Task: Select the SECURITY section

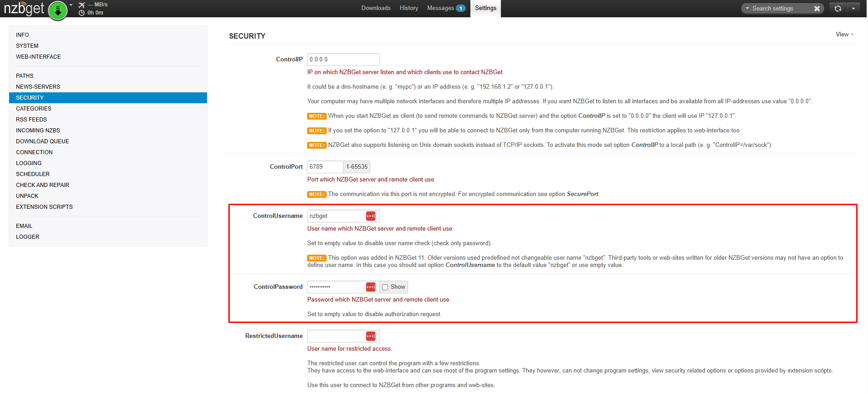Action: (108, 98)
